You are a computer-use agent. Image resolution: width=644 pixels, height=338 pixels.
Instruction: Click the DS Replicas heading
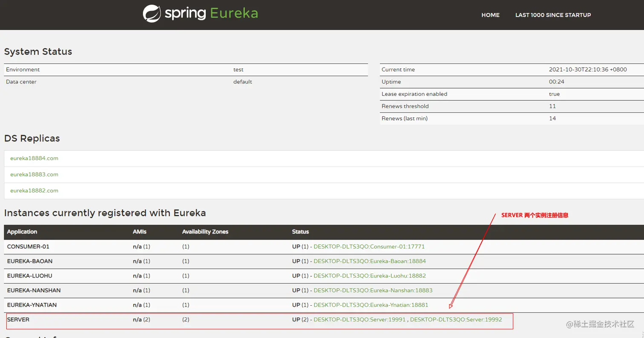coord(32,138)
